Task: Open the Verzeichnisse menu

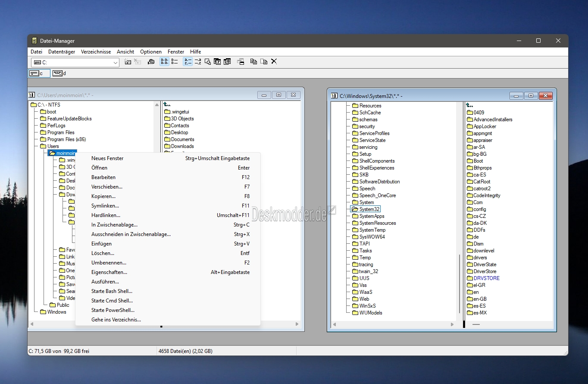Action: click(x=96, y=52)
